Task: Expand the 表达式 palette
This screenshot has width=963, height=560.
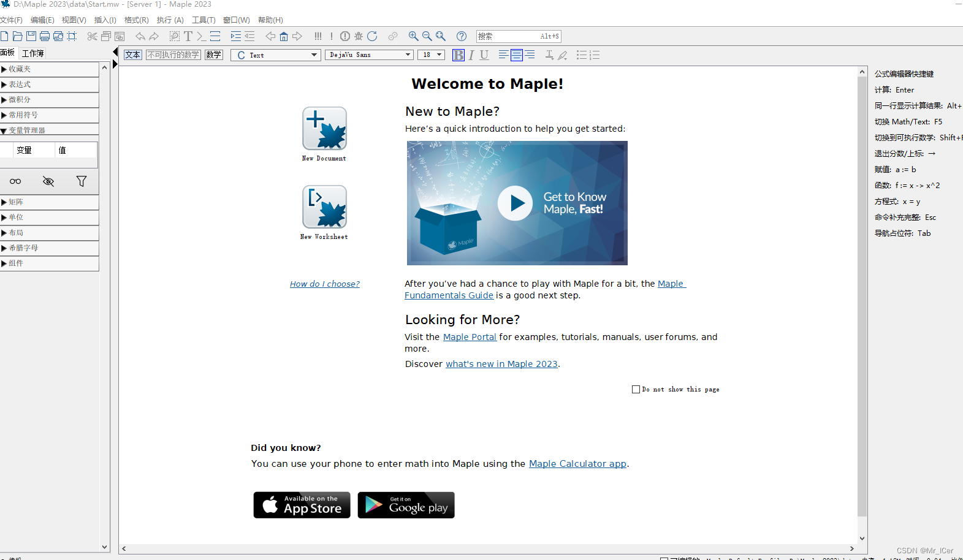Action: [49, 85]
